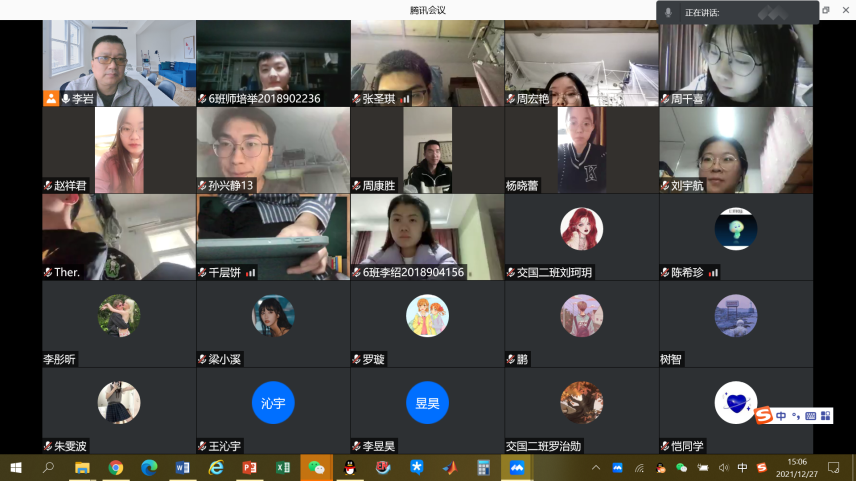
Task: Open the Excel taskbar icon
Action: pos(283,468)
